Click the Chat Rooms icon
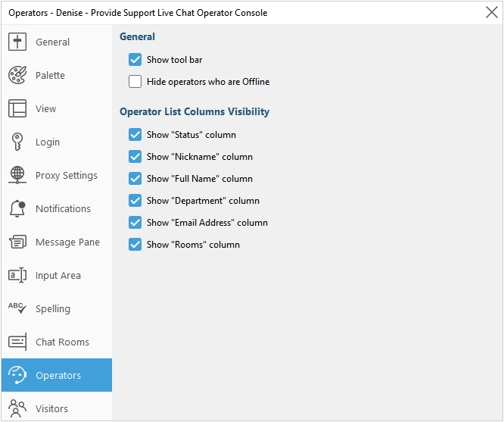Image resolution: width=504 pixels, height=422 pixels. pyautogui.click(x=17, y=342)
